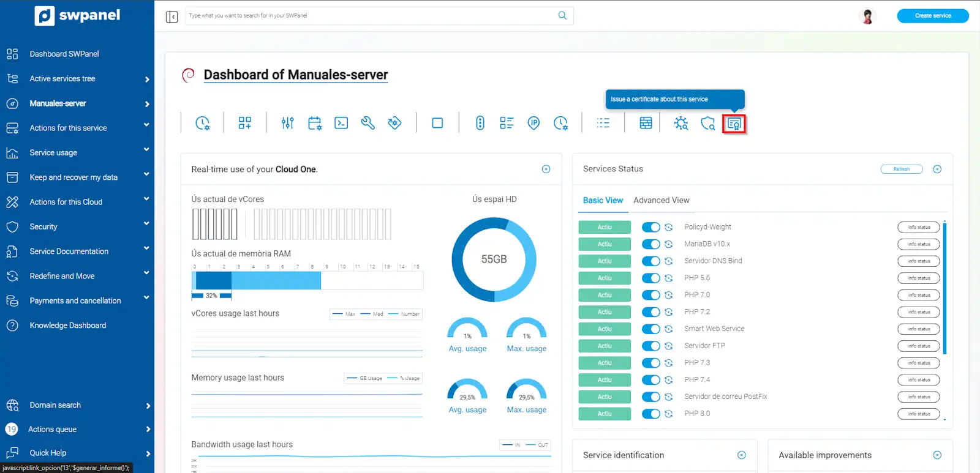Click the SWPanel search input field
Viewport: 980px width, 473px height.
click(x=371, y=16)
